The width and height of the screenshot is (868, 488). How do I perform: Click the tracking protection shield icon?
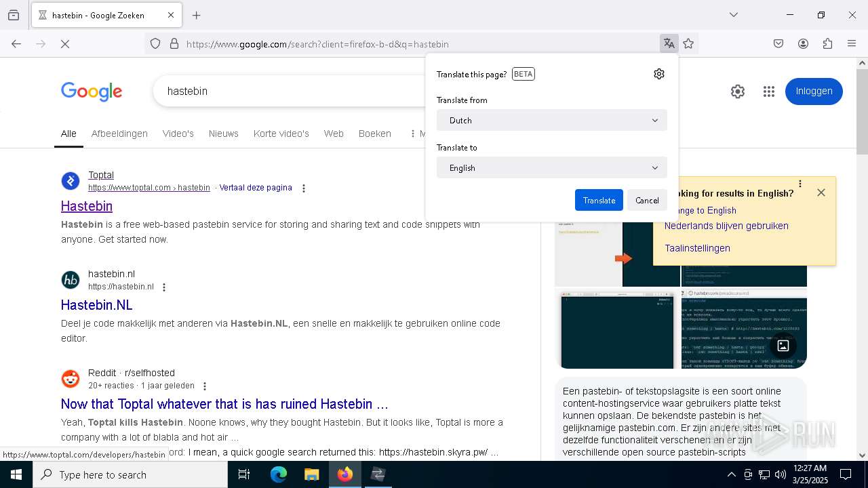155,44
